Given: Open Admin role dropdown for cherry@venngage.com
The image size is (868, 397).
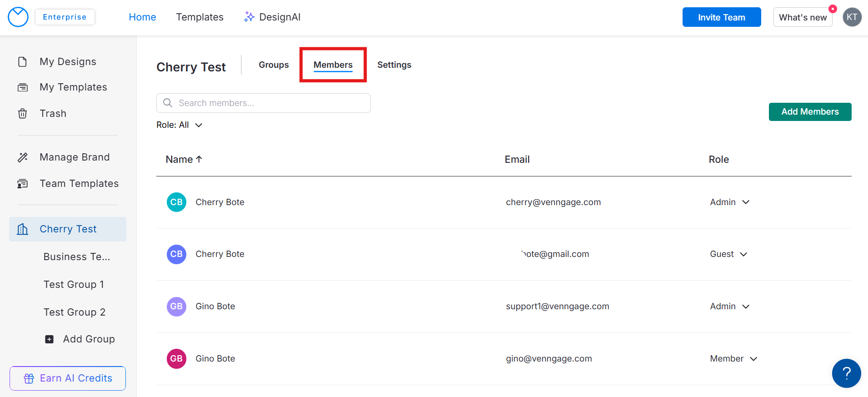Looking at the screenshot, I should click(729, 202).
